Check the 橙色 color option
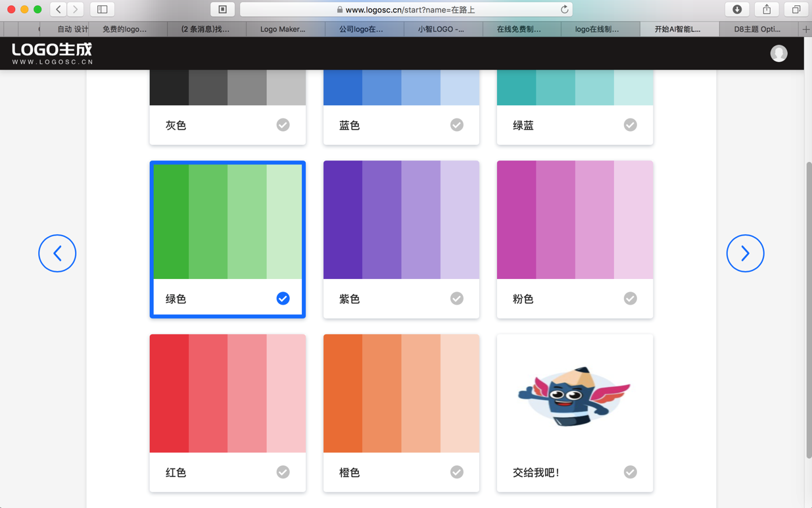Image resolution: width=812 pixels, height=508 pixels. tap(456, 472)
